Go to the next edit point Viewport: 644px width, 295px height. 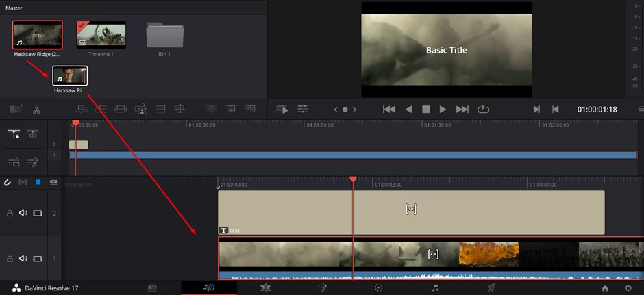[536, 109]
